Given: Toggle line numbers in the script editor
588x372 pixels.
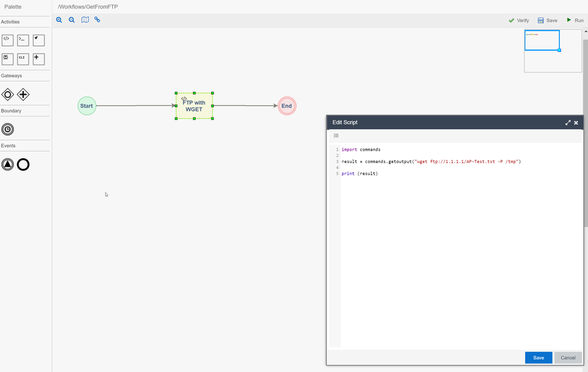Looking at the screenshot, I should coord(336,136).
